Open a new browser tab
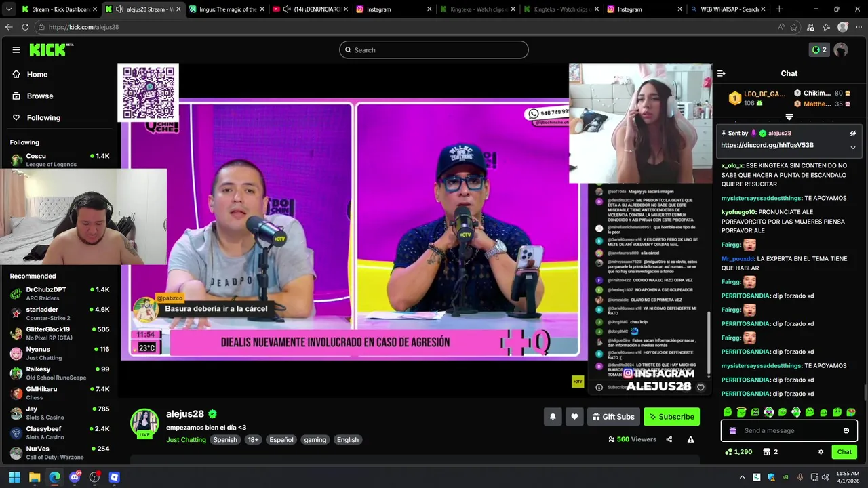The width and height of the screenshot is (868, 488). click(779, 9)
